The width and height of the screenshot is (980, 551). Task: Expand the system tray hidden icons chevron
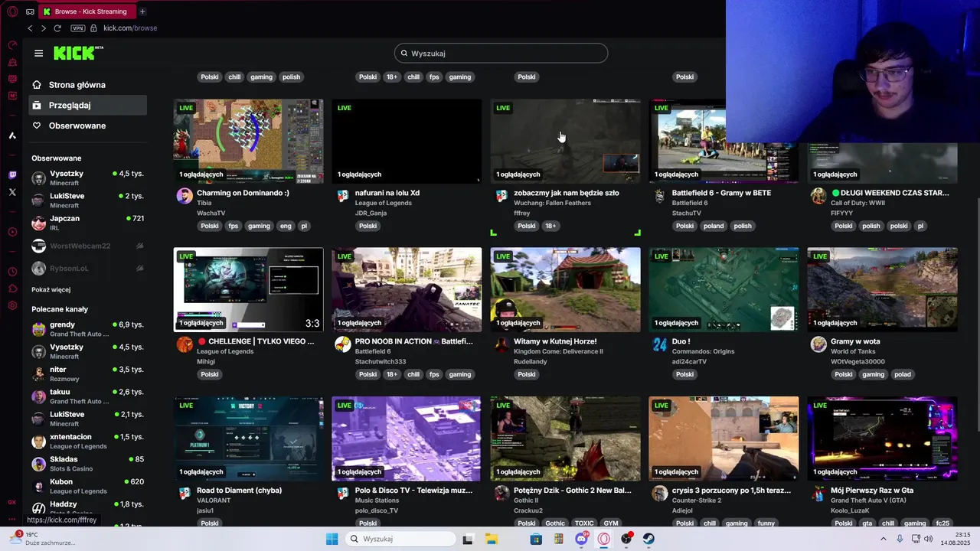[x=883, y=539]
